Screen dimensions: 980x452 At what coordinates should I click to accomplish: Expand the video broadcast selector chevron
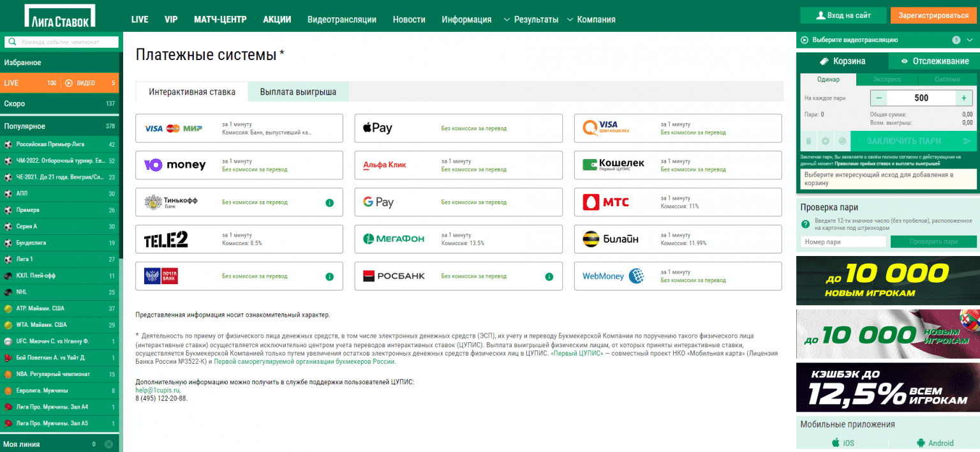(x=970, y=40)
